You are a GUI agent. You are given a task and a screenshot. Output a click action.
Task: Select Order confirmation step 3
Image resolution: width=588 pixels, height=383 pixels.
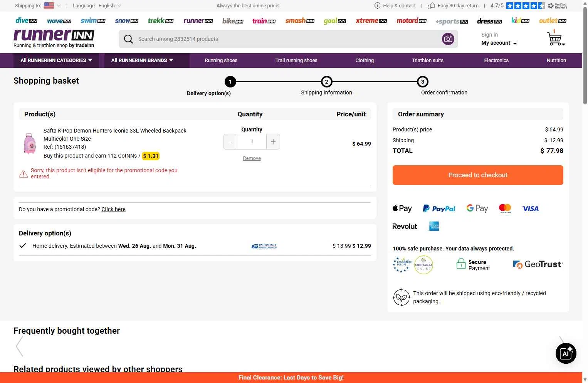click(423, 82)
